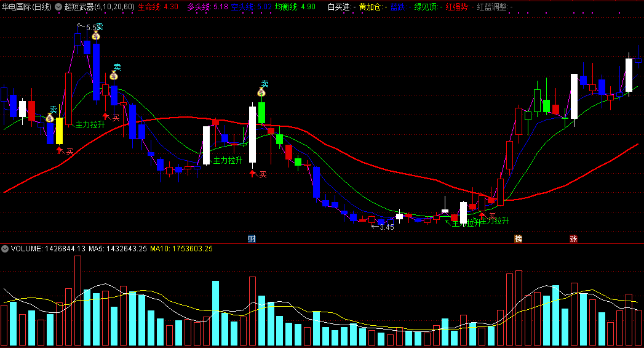Click the 多头线: 5.18 value label
644x348 pixels.
click(207, 7)
